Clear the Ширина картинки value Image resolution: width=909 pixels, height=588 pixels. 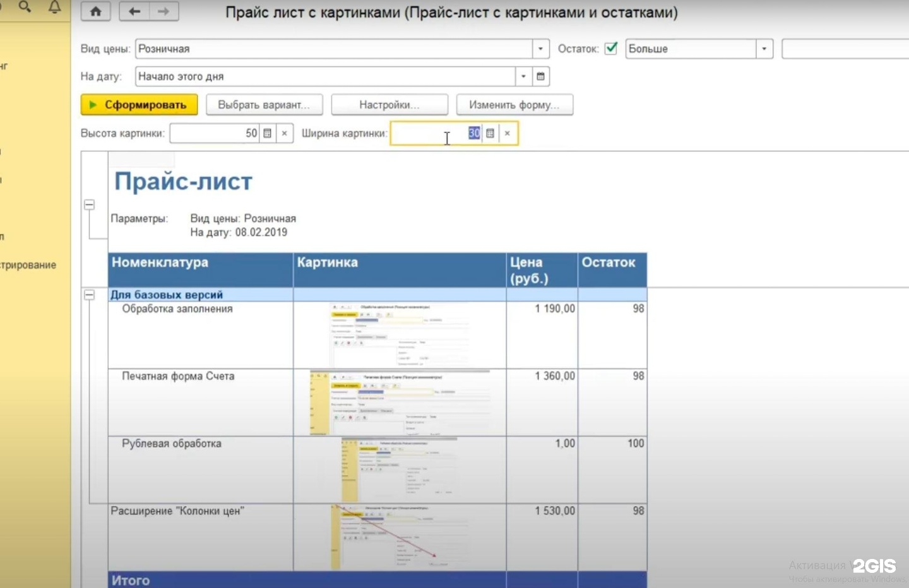click(x=508, y=133)
